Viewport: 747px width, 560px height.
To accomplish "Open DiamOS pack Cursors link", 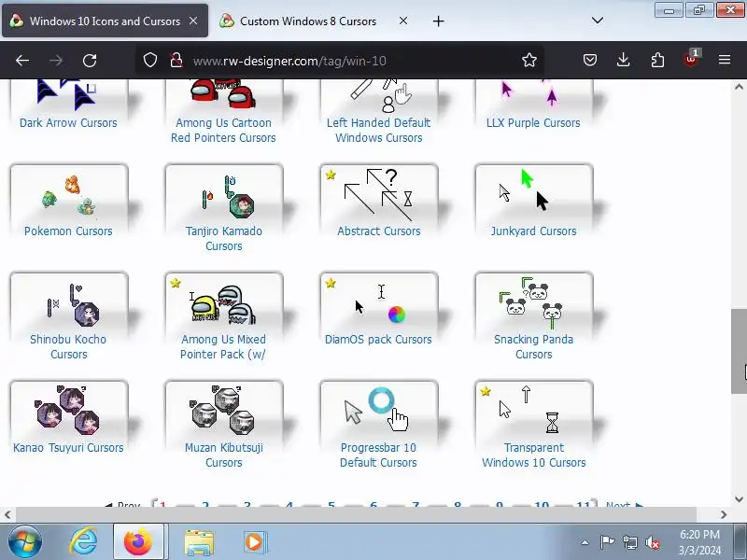I will (378, 339).
